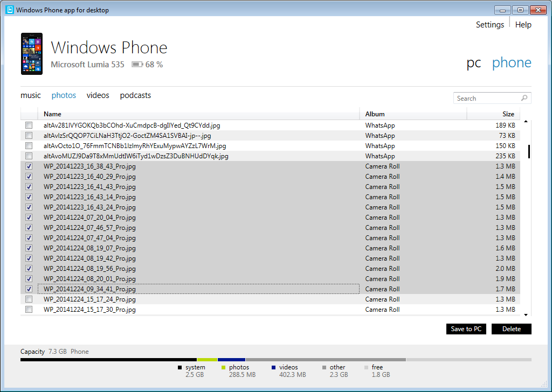Click the green photos legend square

(224, 368)
